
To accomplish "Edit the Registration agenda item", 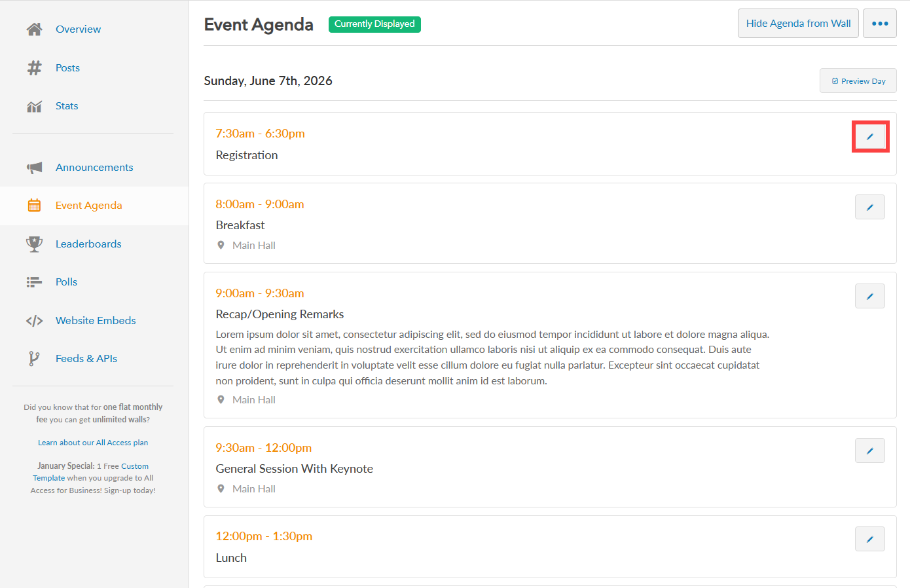I will coord(870,136).
